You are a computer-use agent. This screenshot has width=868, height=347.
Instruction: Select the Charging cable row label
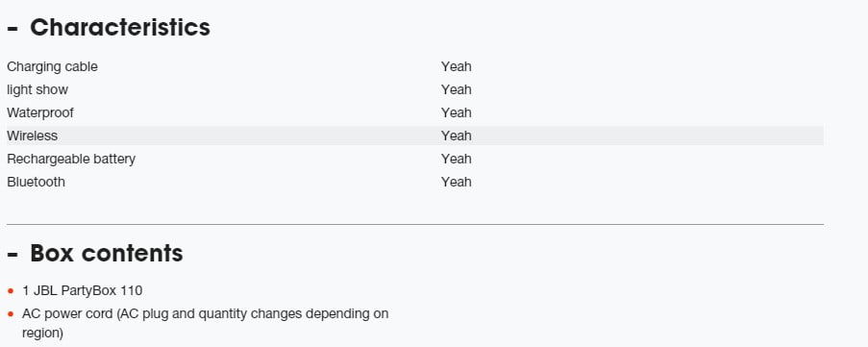[52, 67]
